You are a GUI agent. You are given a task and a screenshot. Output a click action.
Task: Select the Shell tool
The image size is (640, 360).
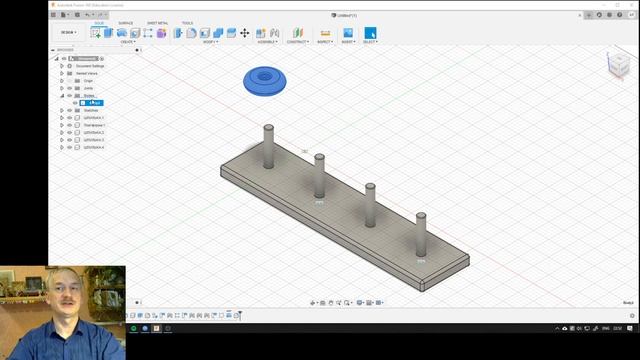(205, 33)
